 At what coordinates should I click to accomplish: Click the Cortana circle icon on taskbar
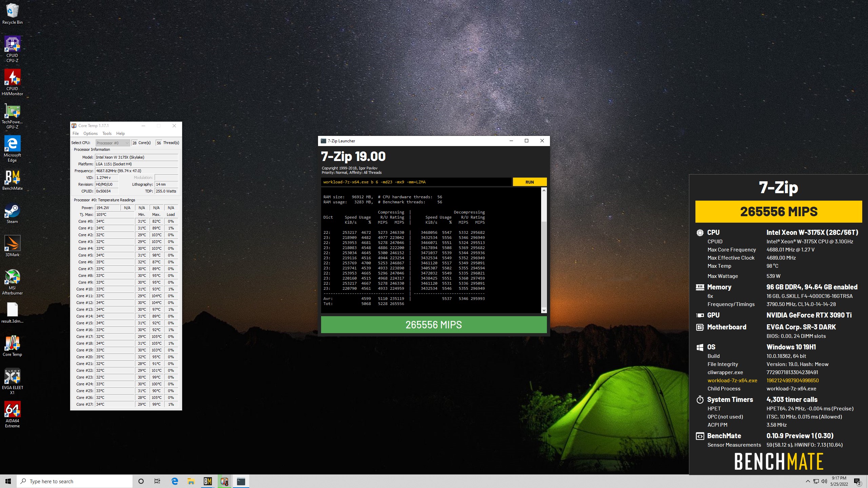tap(141, 481)
